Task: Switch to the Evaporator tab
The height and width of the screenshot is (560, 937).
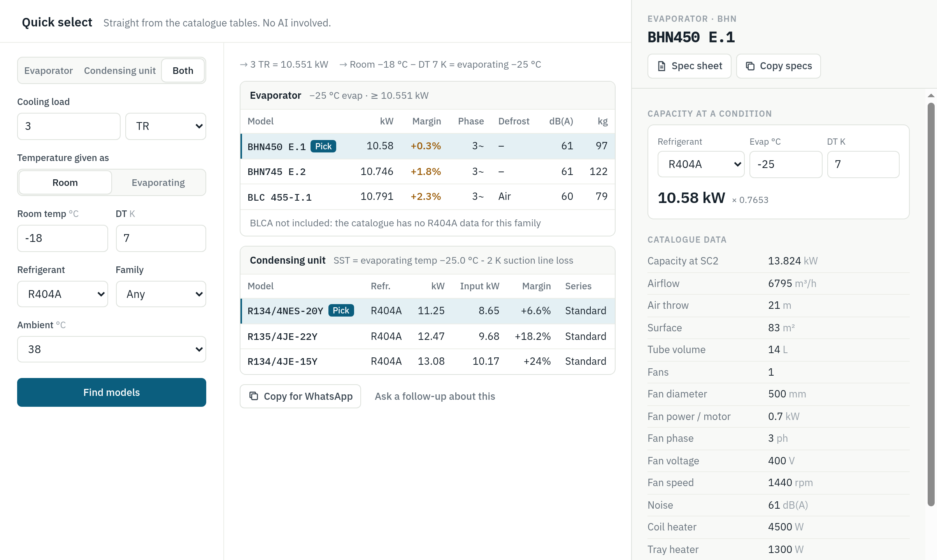Action: pos(48,70)
